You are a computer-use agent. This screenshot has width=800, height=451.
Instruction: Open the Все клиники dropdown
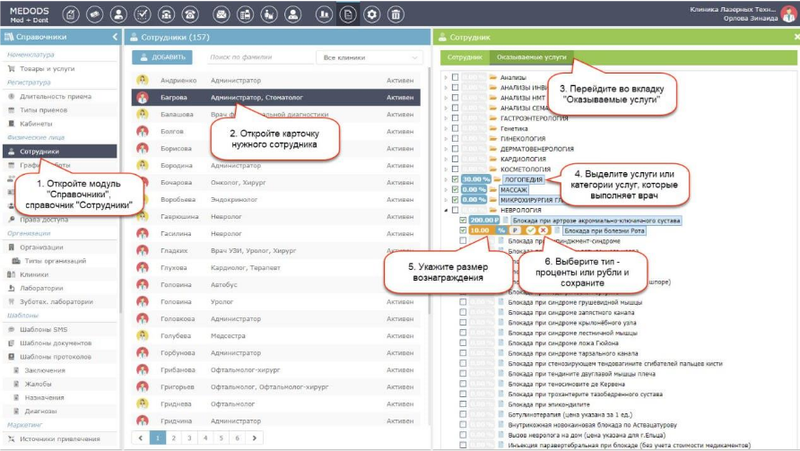[x=370, y=58]
